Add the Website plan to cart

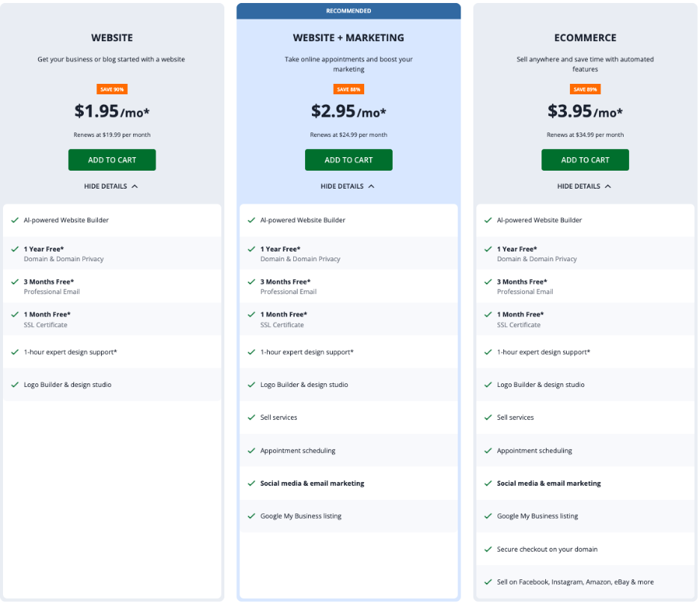coord(112,159)
